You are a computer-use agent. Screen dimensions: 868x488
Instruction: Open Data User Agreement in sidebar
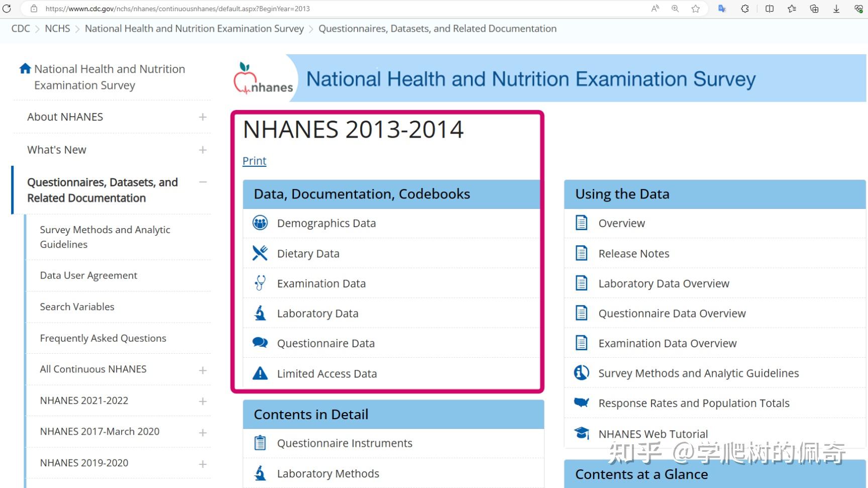coord(88,275)
